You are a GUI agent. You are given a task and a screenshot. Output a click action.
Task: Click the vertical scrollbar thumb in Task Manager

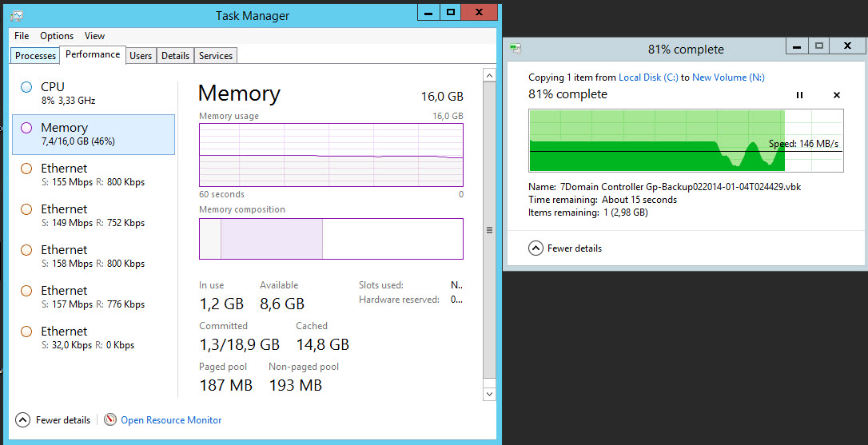[489, 230]
